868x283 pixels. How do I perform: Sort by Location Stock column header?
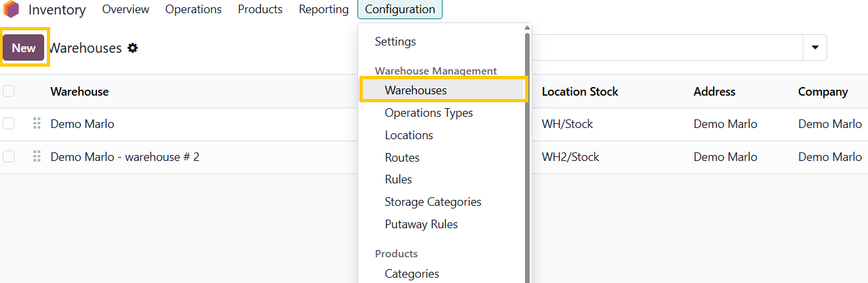580,92
